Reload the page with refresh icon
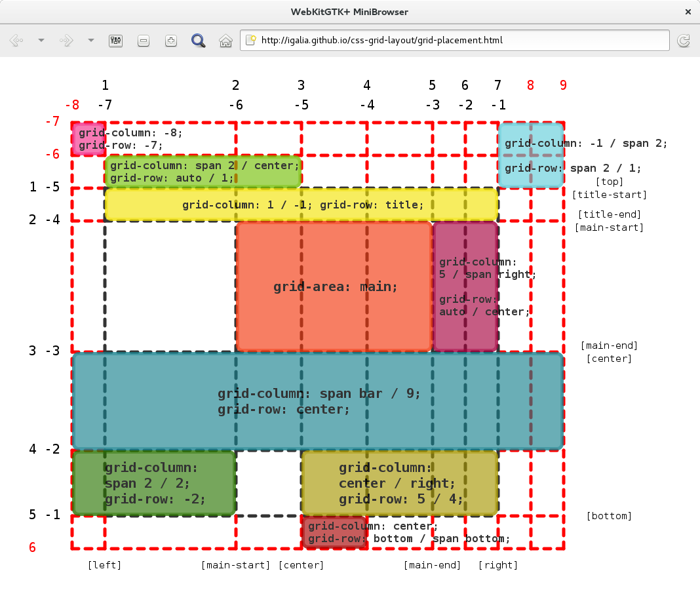This screenshot has width=700, height=609. tap(684, 41)
